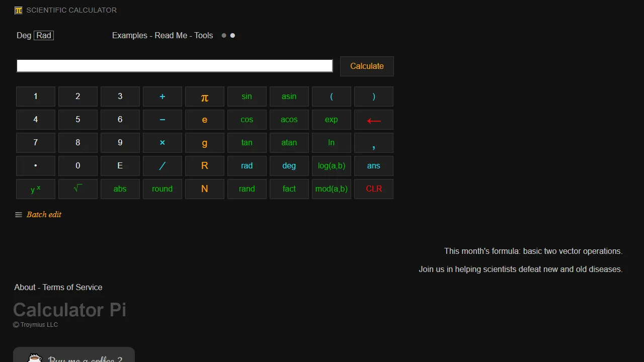Expand Batch edit with the hamburger icon
Screen dimensions: 644x362
pos(18,215)
